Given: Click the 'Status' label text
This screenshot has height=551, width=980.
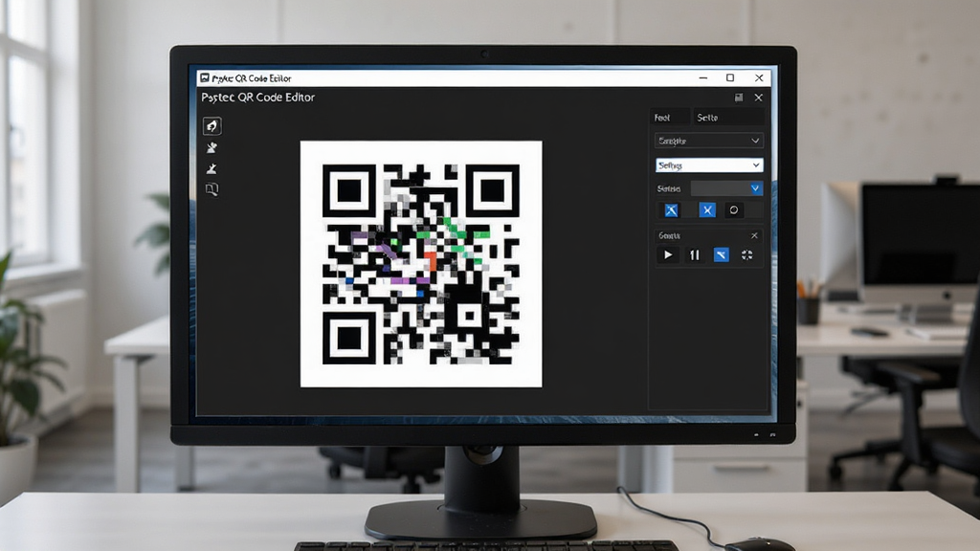Looking at the screenshot, I should (x=669, y=188).
